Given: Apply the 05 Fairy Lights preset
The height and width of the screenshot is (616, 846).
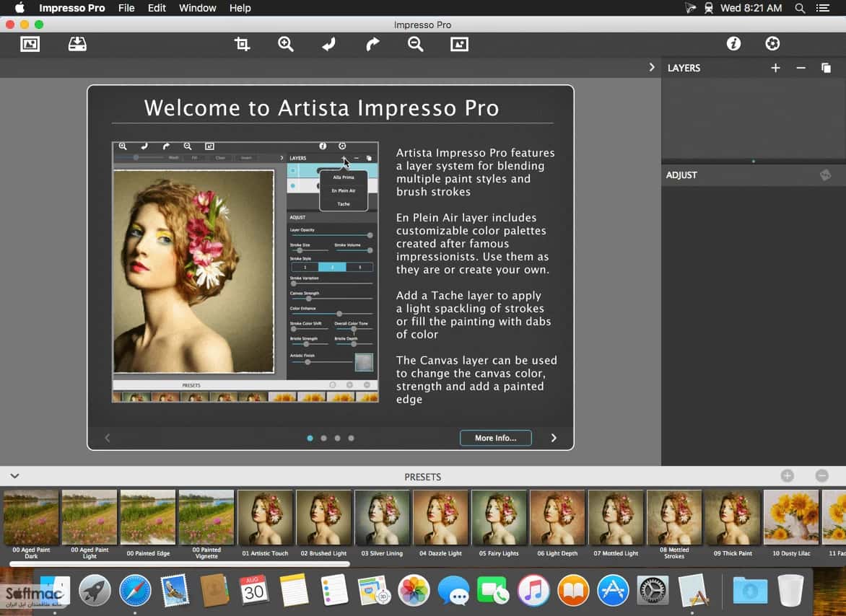Looking at the screenshot, I should [499, 523].
